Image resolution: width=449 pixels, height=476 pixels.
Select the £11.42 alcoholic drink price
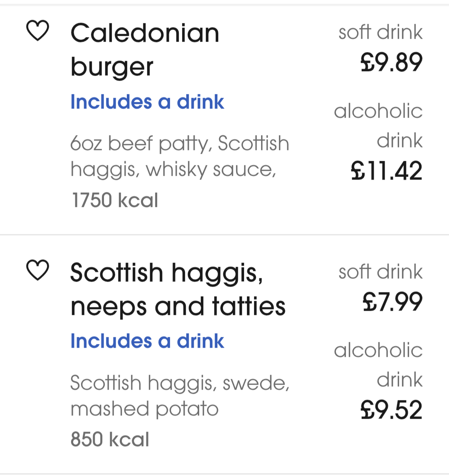coord(387,171)
